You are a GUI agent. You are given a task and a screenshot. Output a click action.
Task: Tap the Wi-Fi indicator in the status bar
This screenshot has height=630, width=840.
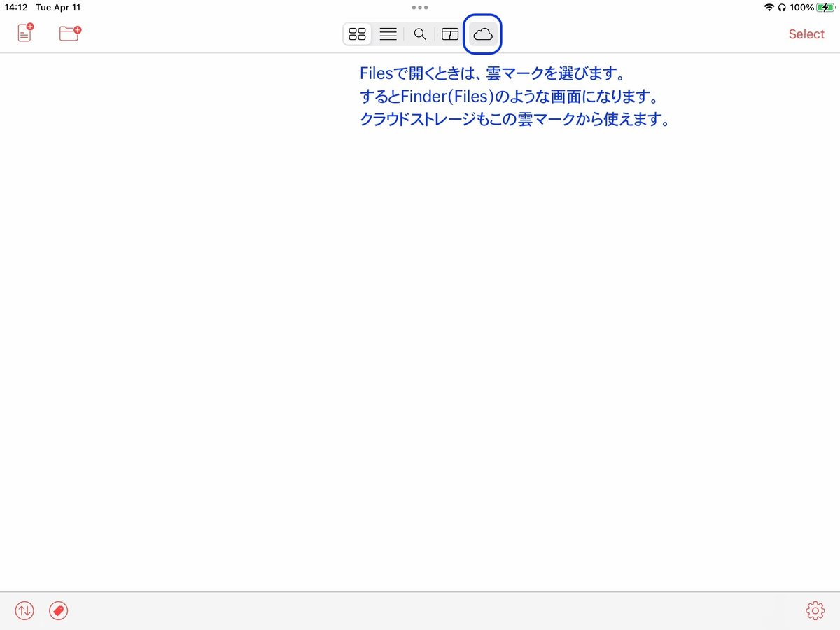[769, 8]
